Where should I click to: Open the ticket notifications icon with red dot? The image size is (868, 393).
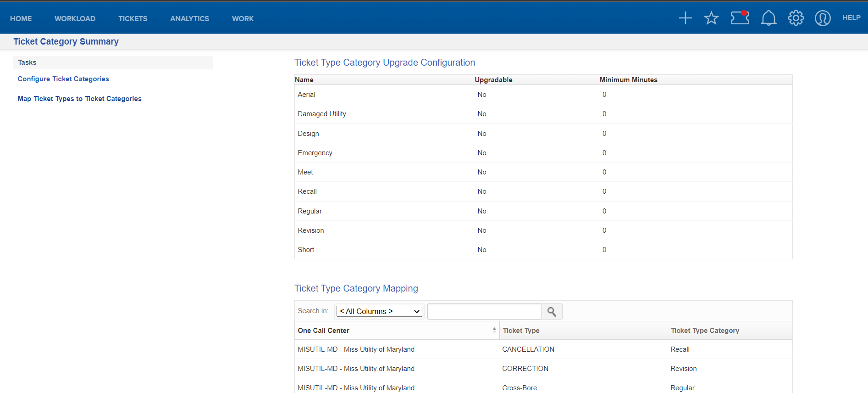(740, 17)
